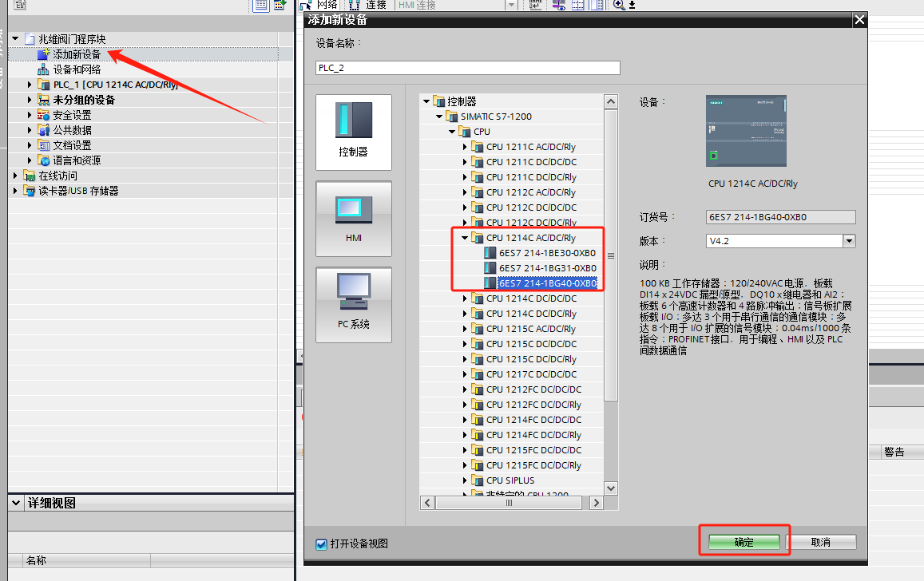
Task: Collapse the 兆维阀门程序块 project node
Action: point(15,39)
